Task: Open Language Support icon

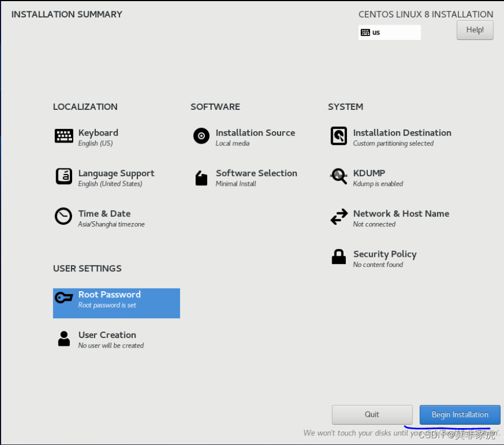Action: [x=64, y=176]
